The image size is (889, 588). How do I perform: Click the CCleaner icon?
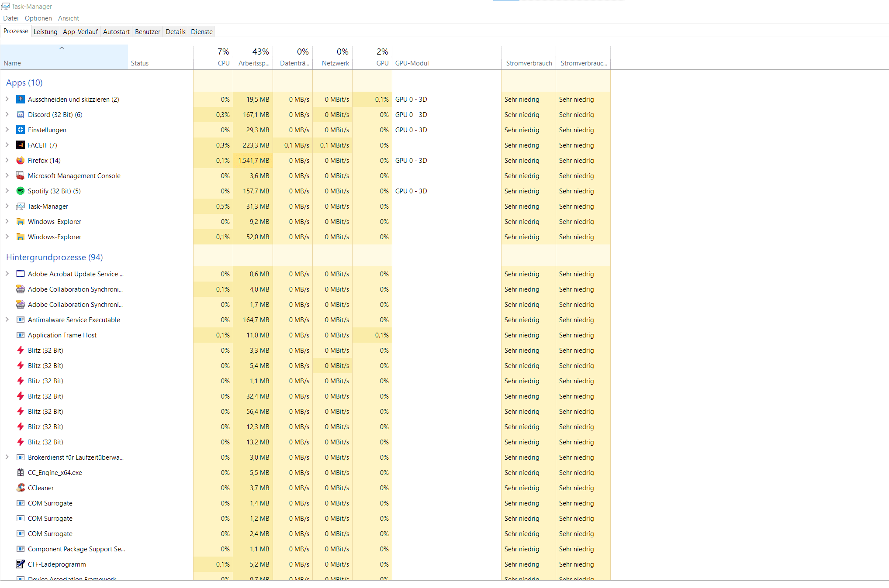point(21,488)
